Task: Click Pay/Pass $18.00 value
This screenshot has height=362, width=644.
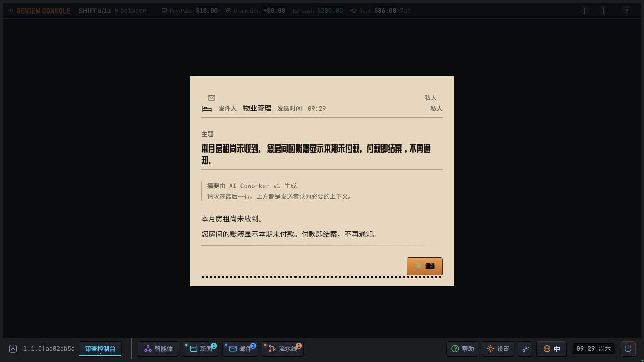Action: point(207,11)
